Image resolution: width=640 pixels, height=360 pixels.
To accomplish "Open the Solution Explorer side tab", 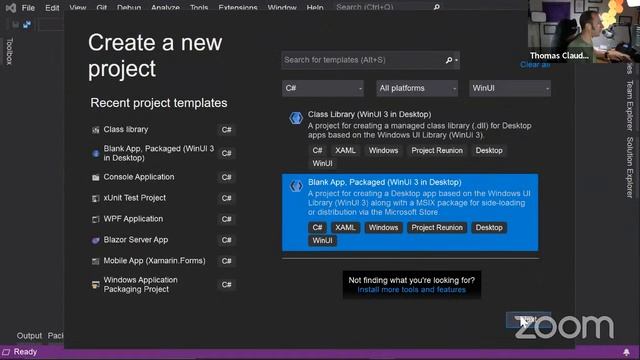I will (x=630, y=167).
